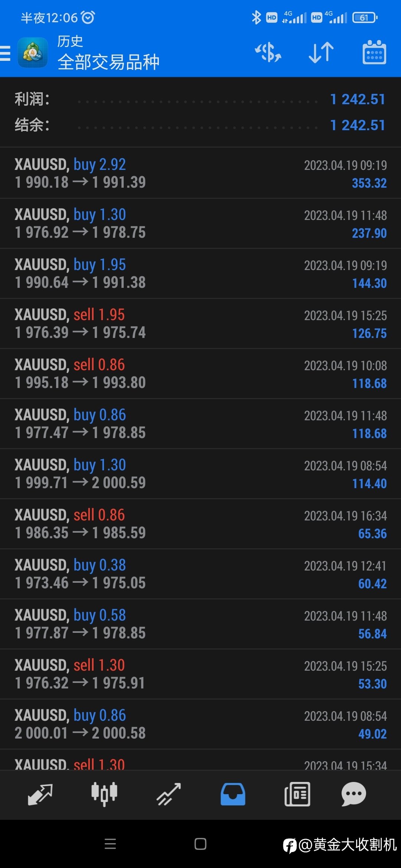This screenshot has height=868, width=401.
Task: Open the Chat messages tab
Action: pos(353,794)
